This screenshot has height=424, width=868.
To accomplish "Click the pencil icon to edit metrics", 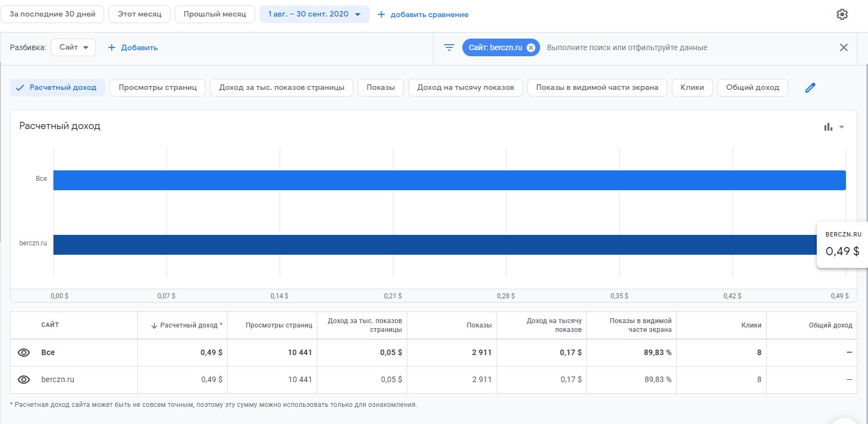I will coord(810,88).
